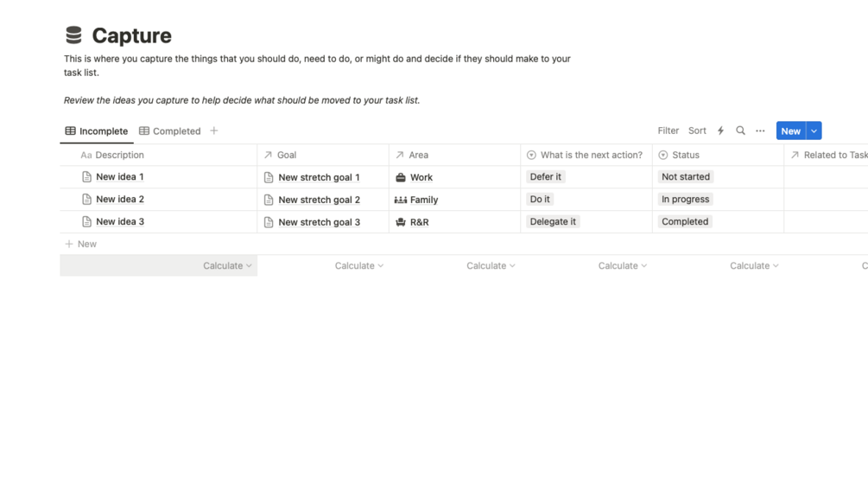Screen dimensions: 868x503
Task: Add a new view with plus icon
Action: pyautogui.click(x=214, y=131)
